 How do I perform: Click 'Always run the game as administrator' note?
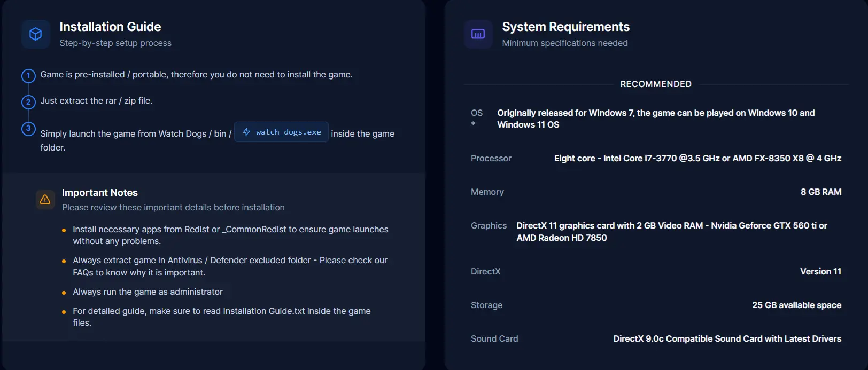click(148, 292)
